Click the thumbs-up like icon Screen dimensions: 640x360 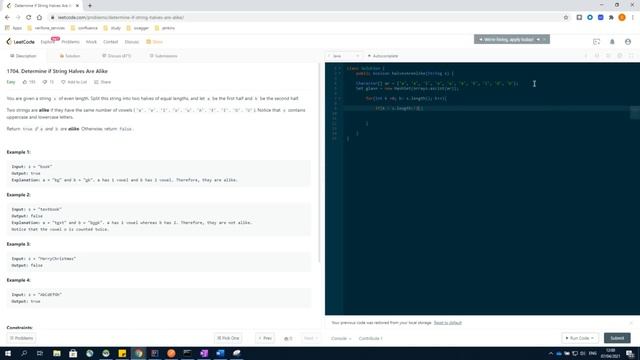(x=24, y=82)
